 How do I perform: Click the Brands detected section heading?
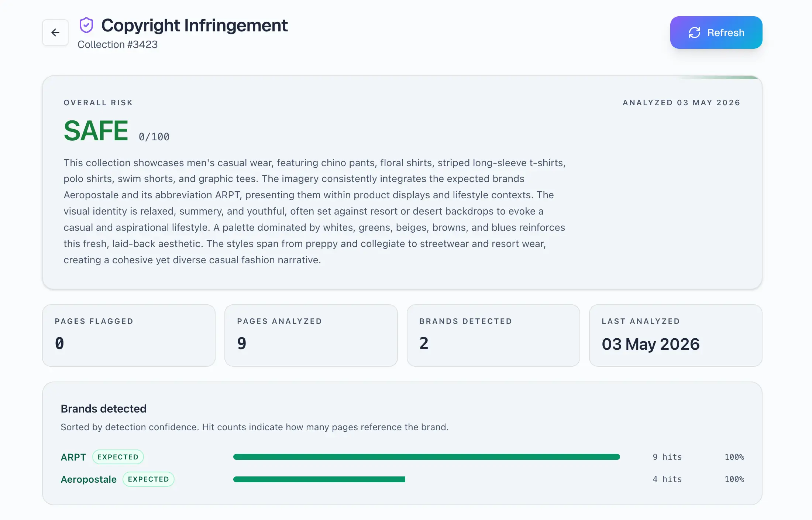[x=104, y=409]
